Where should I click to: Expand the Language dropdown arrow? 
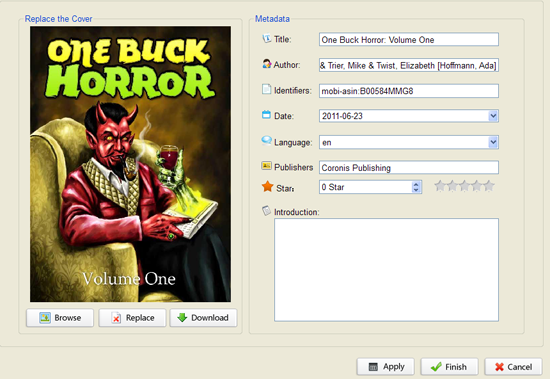point(493,142)
